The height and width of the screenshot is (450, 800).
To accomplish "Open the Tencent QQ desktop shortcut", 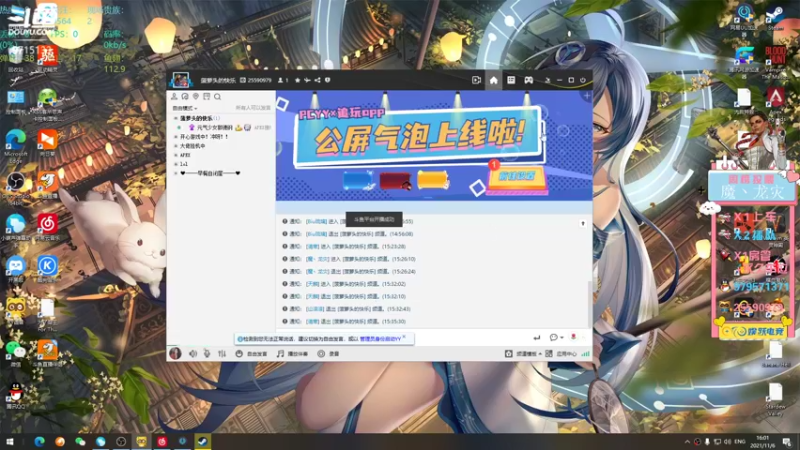I will point(15,395).
